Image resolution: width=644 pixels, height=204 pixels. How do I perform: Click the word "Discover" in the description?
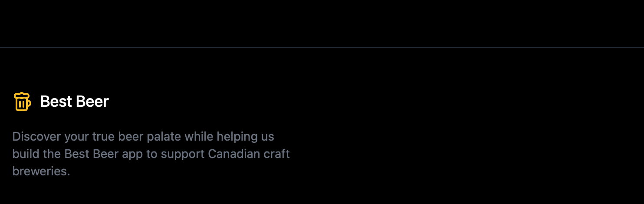tap(36, 137)
